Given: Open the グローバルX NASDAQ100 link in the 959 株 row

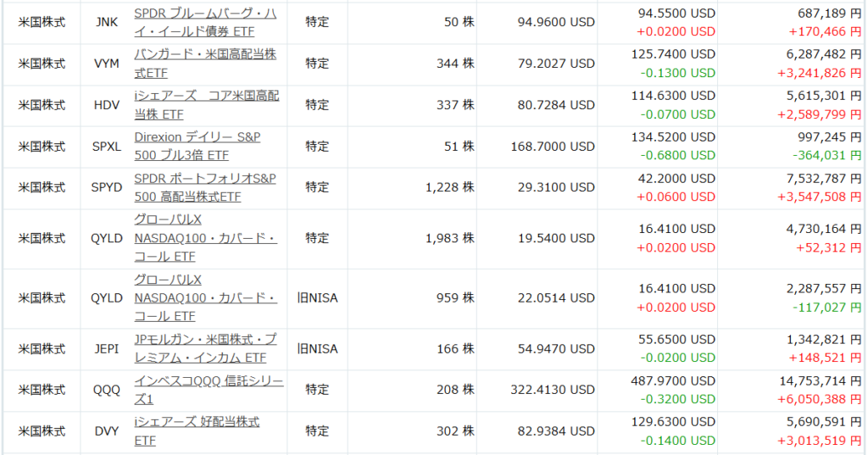Looking at the screenshot, I should tap(205, 297).
